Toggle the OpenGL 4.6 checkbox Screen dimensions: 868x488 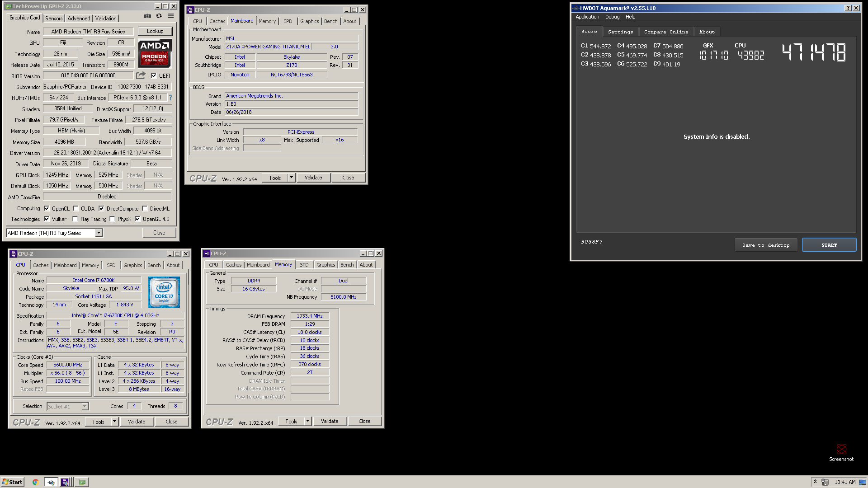tap(137, 219)
